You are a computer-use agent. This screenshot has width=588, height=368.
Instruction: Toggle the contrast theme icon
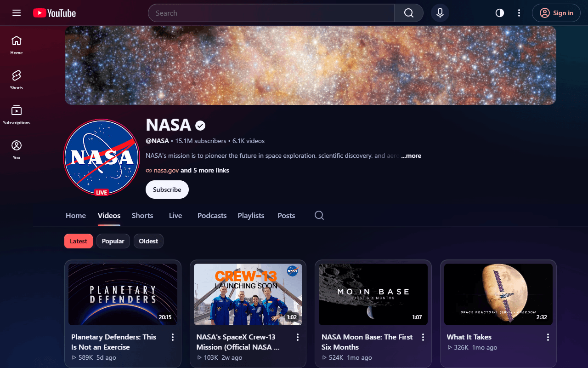click(500, 13)
